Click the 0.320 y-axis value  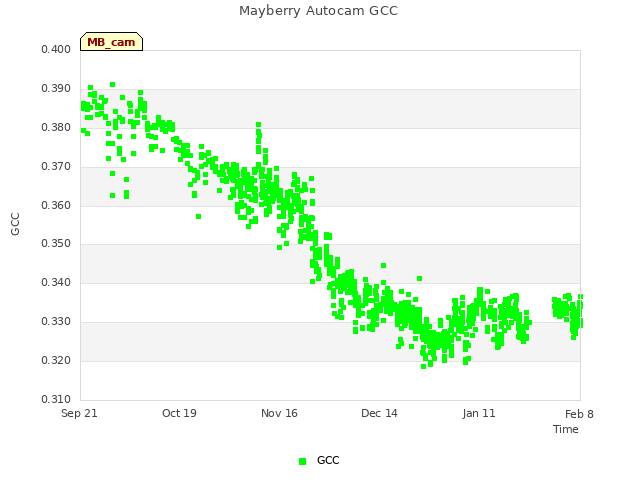pyautogui.click(x=56, y=360)
